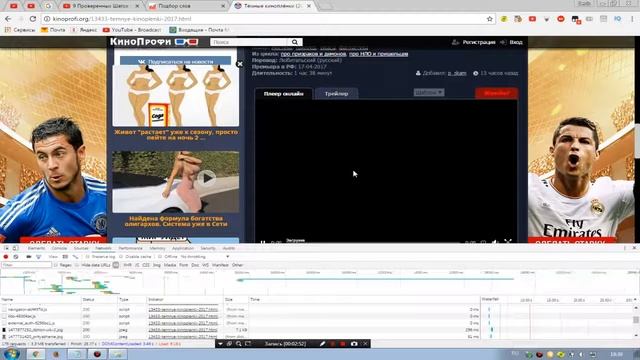This screenshot has height=360, width=640.
Task: Enable the Disable cache checkbox
Action: coord(121,257)
